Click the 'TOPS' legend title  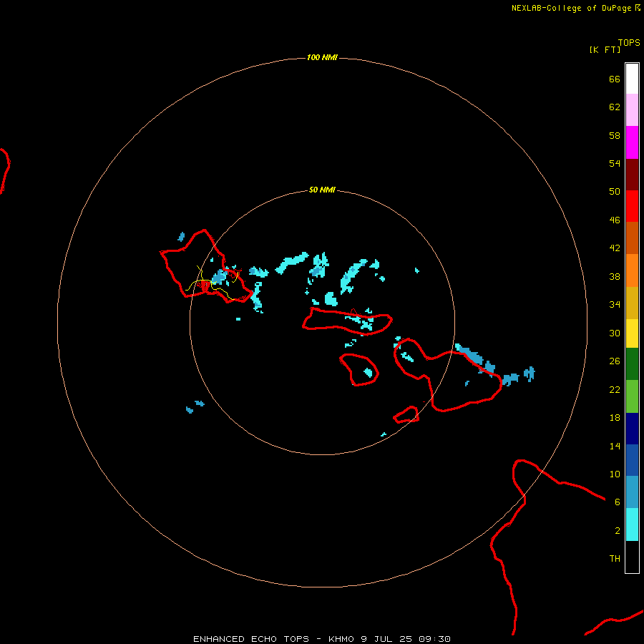pyautogui.click(x=629, y=43)
